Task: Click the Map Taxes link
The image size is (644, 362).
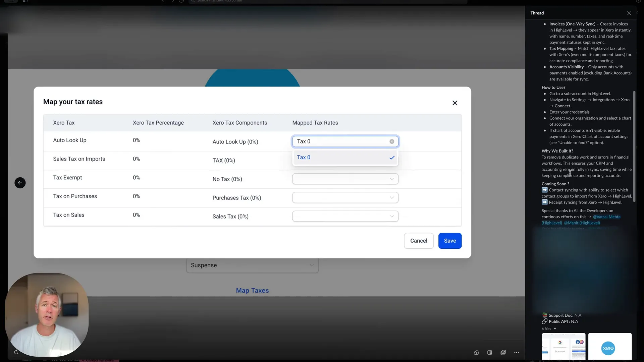Action: point(252,291)
